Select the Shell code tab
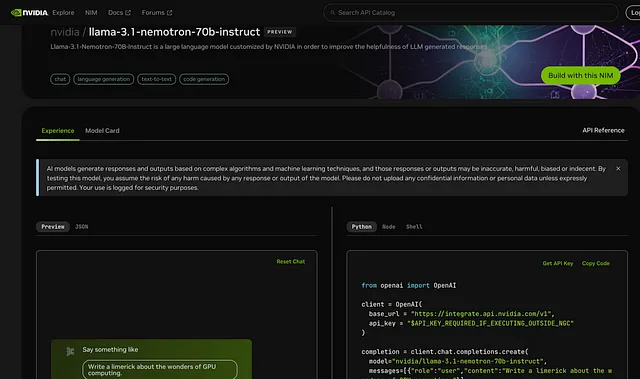This screenshot has height=379, width=640. 414,226
